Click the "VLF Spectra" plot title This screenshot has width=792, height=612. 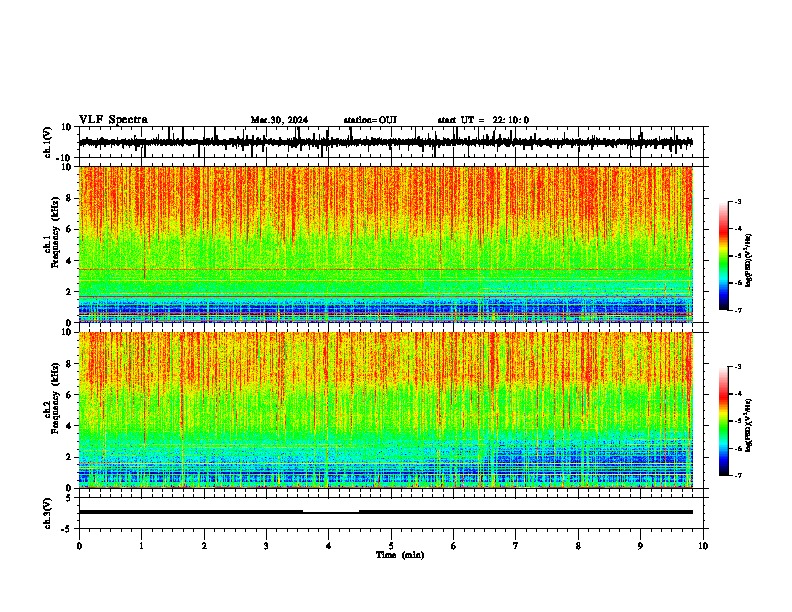(x=113, y=120)
